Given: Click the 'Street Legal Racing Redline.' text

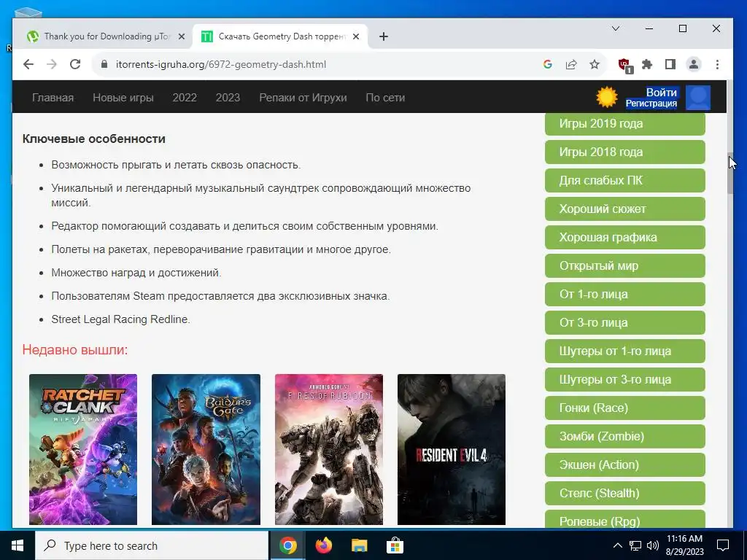Looking at the screenshot, I should tap(120, 319).
